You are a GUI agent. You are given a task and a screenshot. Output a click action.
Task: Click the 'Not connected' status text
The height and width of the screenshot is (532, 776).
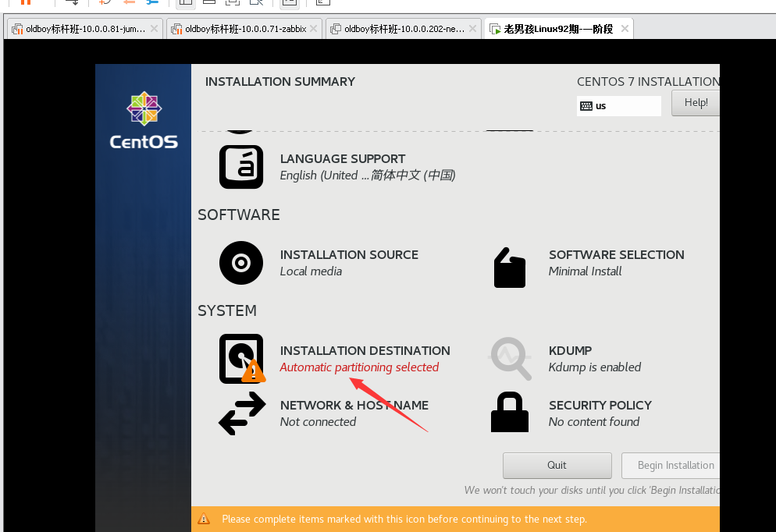[x=318, y=422]
